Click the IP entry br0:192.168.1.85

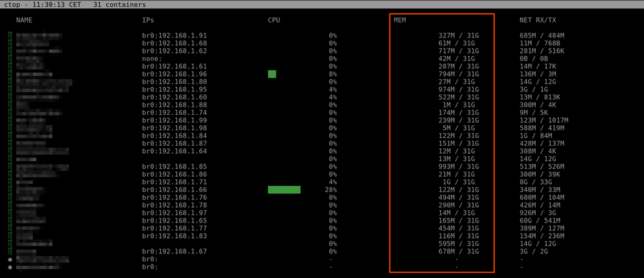(x=175, y=166)
